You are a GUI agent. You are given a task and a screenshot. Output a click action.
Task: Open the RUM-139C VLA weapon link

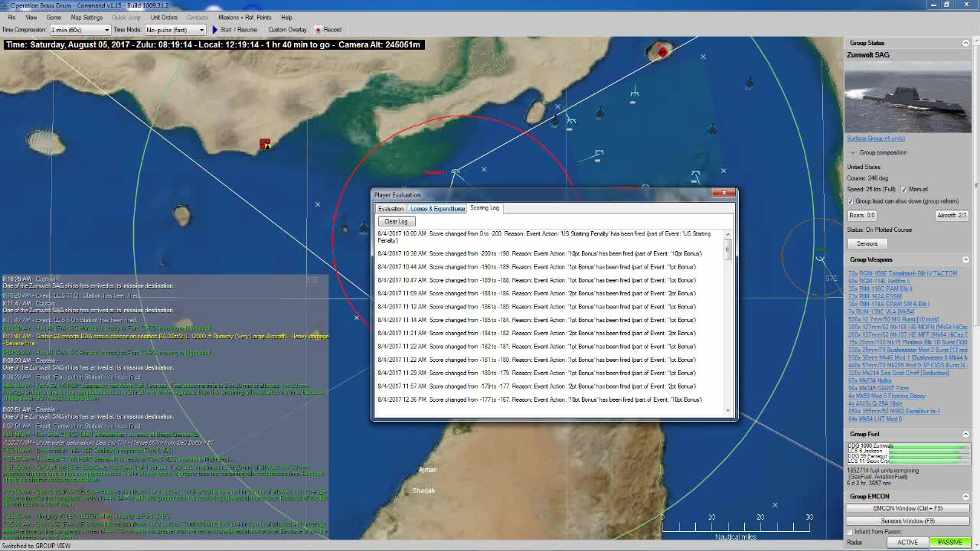(x=881, y=311)
